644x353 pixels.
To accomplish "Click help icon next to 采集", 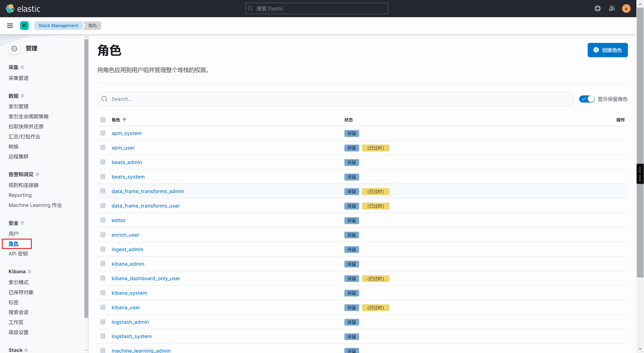I will pyautogui.click(x=22, y=67).
